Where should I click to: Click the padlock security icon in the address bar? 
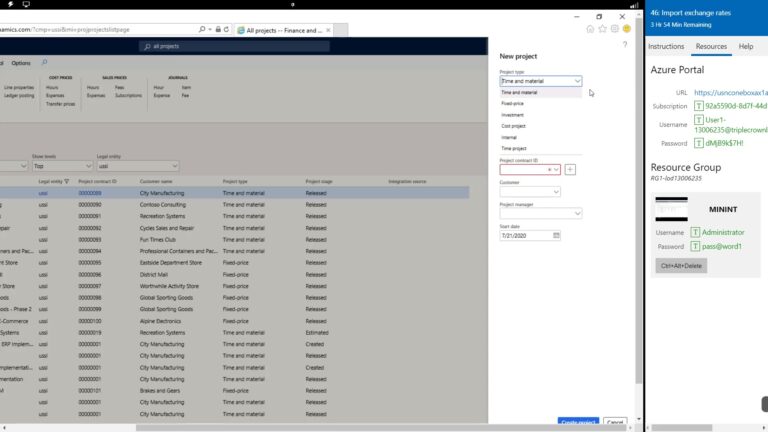point(218,29)
